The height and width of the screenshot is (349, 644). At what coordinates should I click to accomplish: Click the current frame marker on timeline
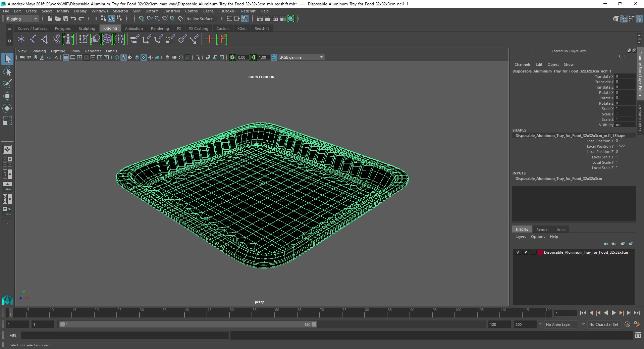pyautogui.click(x=10, y=313)
